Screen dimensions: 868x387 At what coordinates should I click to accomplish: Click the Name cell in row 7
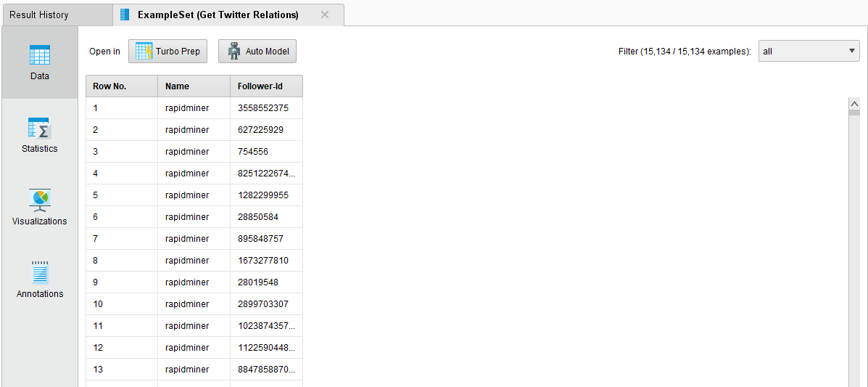(187, 239)
